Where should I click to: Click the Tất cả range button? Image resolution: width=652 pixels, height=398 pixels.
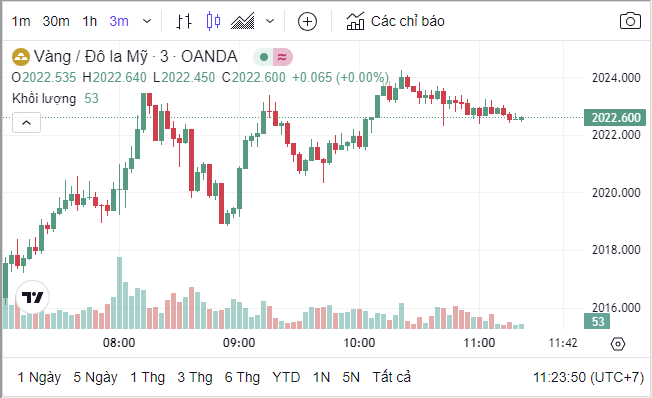click(x=391, y=377)
